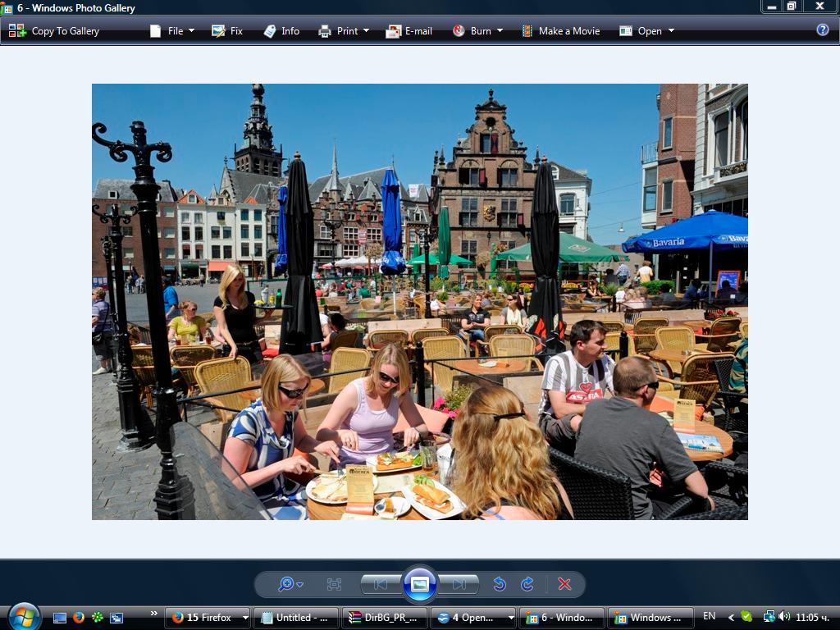Show photo Info pane
The width and height of the screenshot is (840, 630).
tap(281, 31)
